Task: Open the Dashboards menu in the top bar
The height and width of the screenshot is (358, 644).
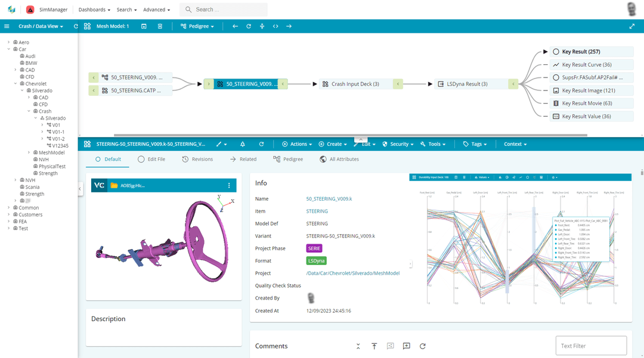Action: click(94, 10)
